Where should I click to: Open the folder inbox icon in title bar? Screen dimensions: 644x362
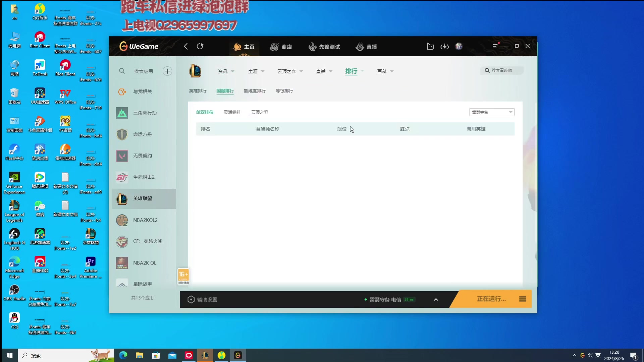coord(430,46)
